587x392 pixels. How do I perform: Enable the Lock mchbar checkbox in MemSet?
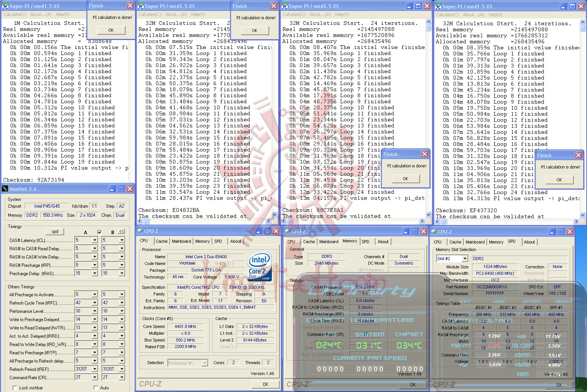[15, 387]
